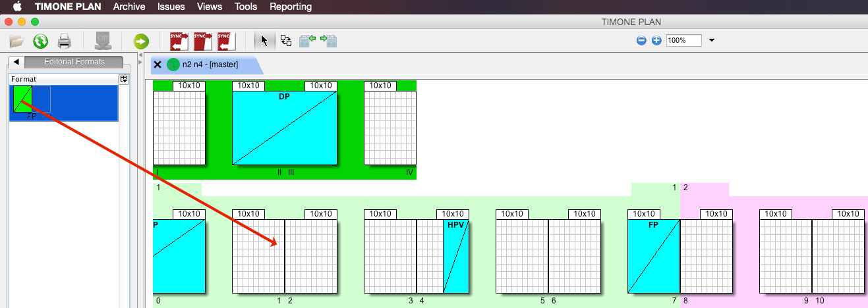Select page 6 in the page plan
Image resolution: width=868 pixels, height=308 pixels.
[575, 256]
